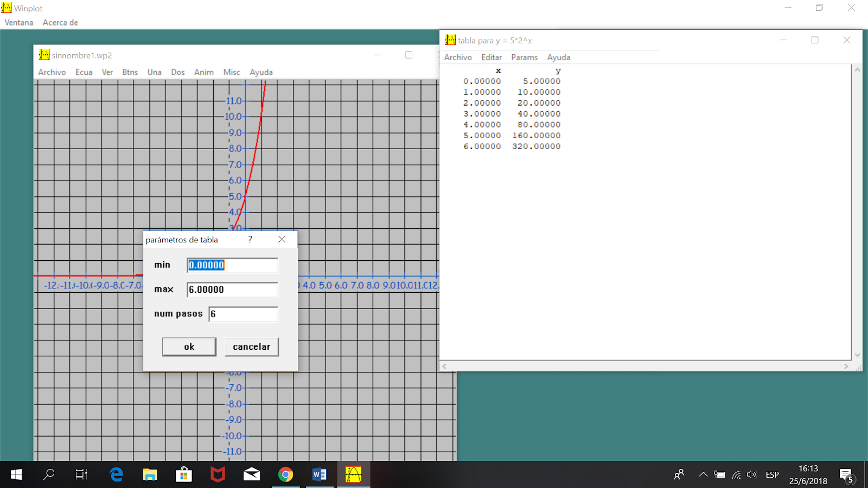
Task: Confirm table parameters with ok
Action: point(189,347)
